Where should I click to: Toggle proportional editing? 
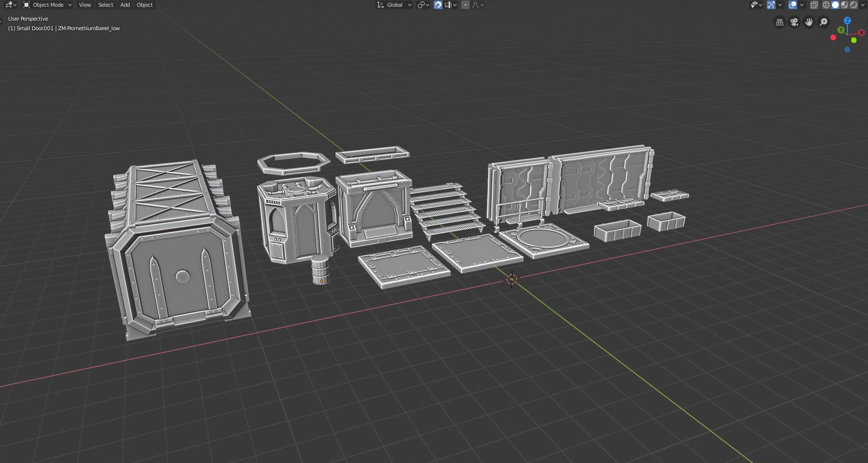click(465, 5)
